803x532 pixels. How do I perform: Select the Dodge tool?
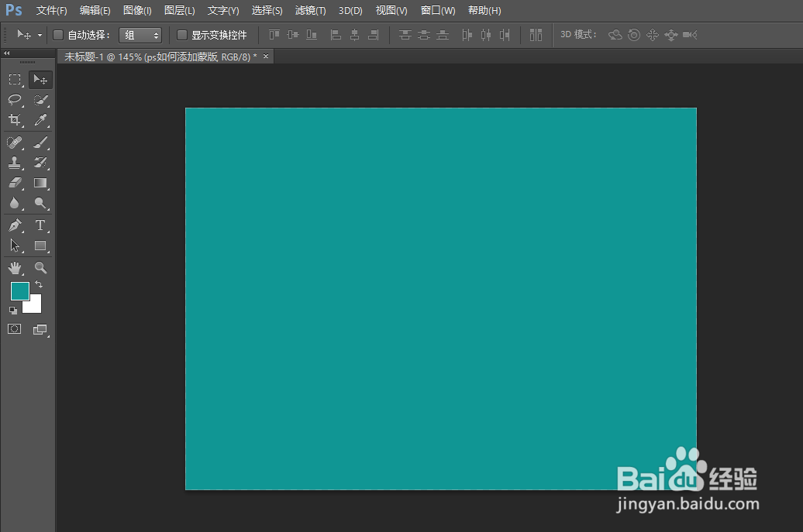(x=40, y=204)
